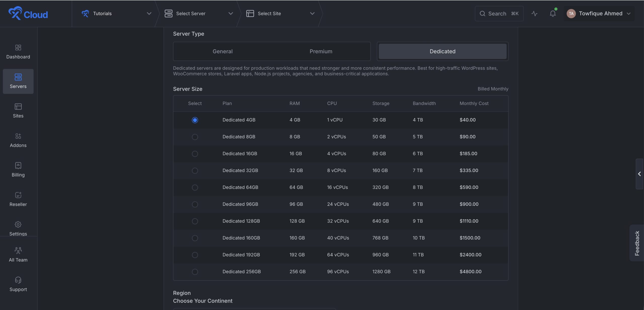Open the Billing sidebar icon
The height and width of the screenshot is (310, 644).
[18, 166]
